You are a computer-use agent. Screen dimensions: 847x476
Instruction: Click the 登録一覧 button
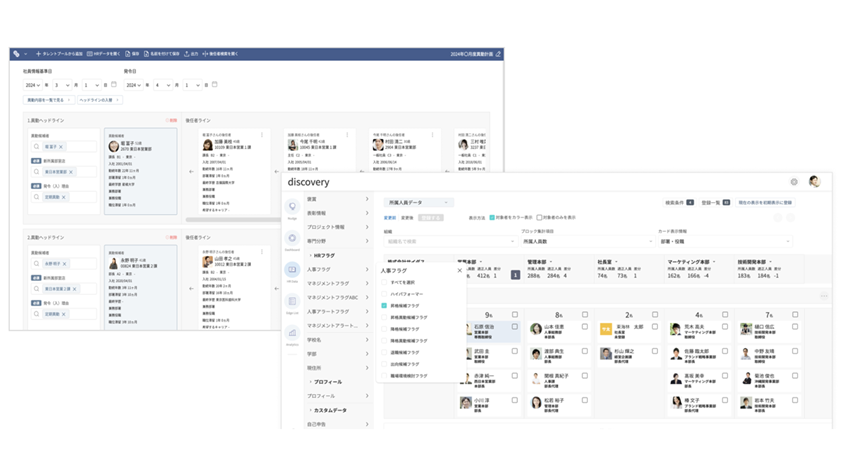point(715,202)
